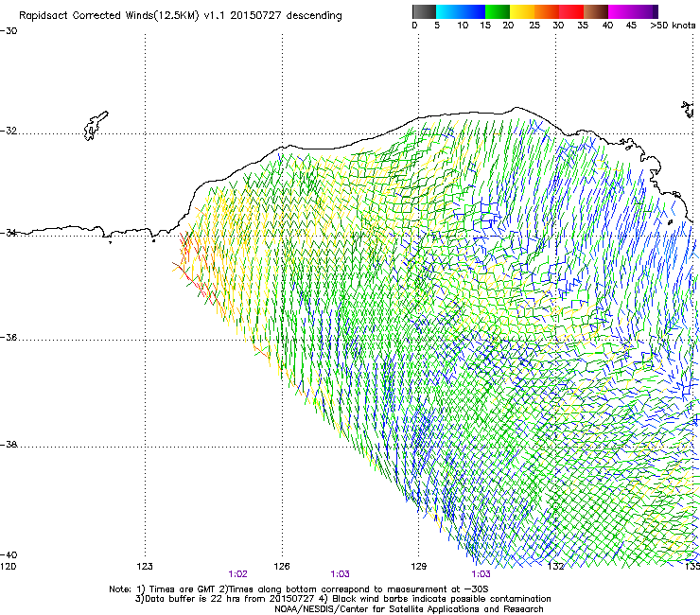Click the '25' legend scale label

[x=534, y=26]
